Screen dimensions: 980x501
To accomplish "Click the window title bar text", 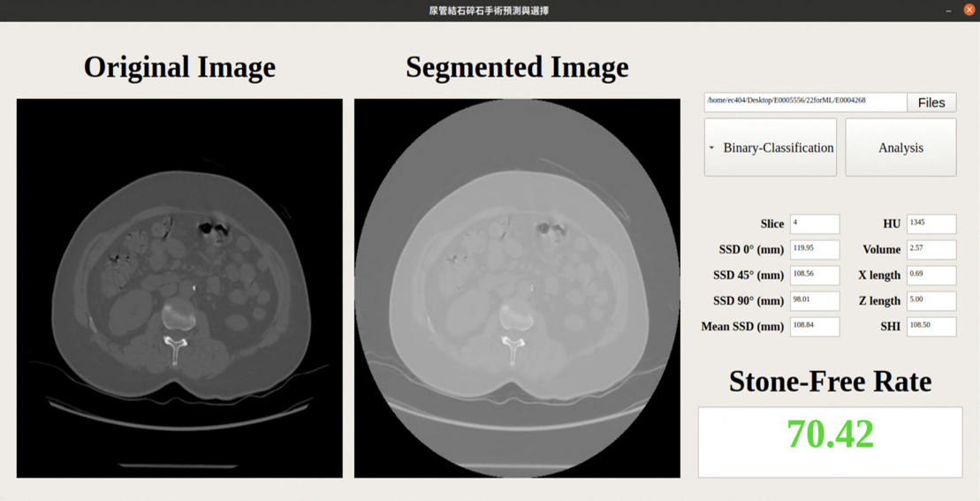I will click(489, 11).
